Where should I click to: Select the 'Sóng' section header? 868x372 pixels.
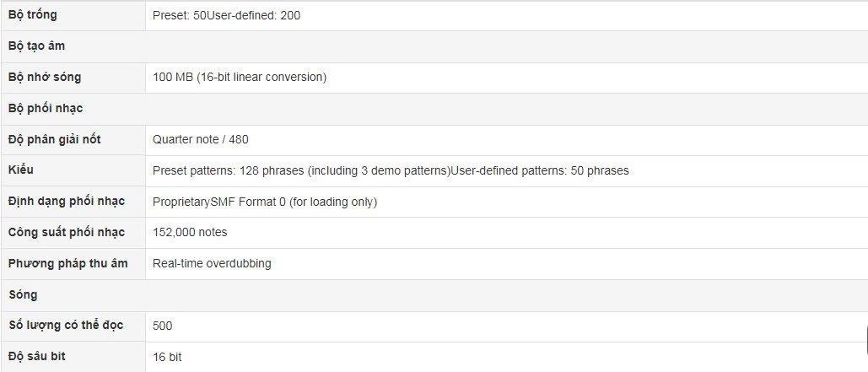(23, 295)
